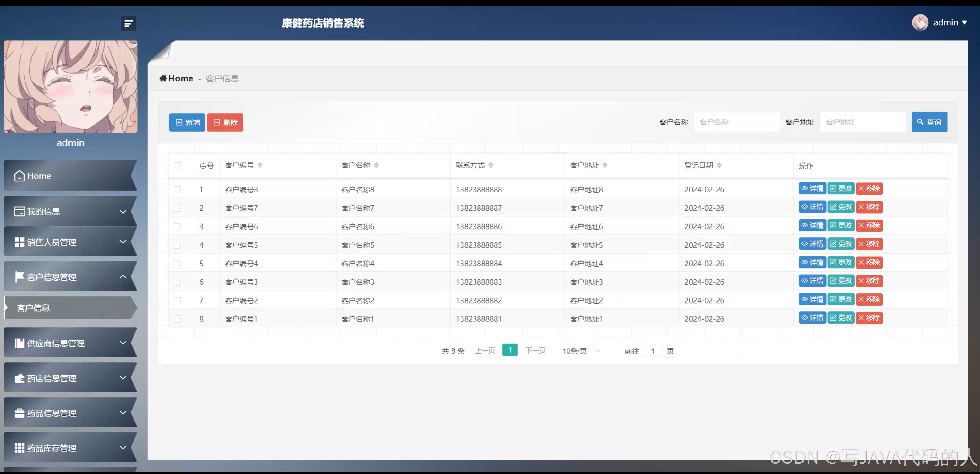Image resolution: width=980 pixels, height=474 pixels.
Task: Toggle the select-all header checkbox
Action: [177, 166]
